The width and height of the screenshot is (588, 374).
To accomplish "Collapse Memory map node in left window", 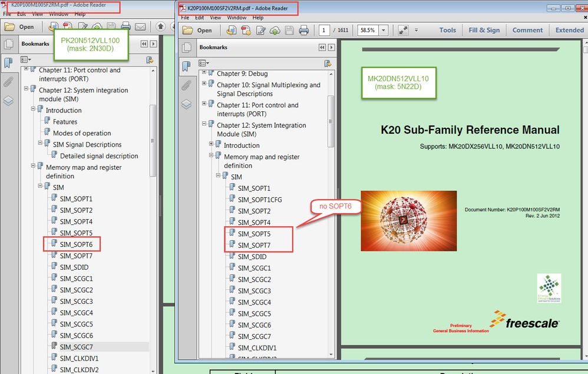I will pos(33,166).
